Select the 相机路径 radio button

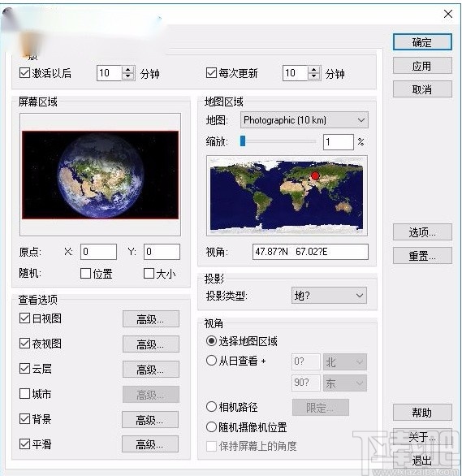pyautogui.click(x=211, y=406)
